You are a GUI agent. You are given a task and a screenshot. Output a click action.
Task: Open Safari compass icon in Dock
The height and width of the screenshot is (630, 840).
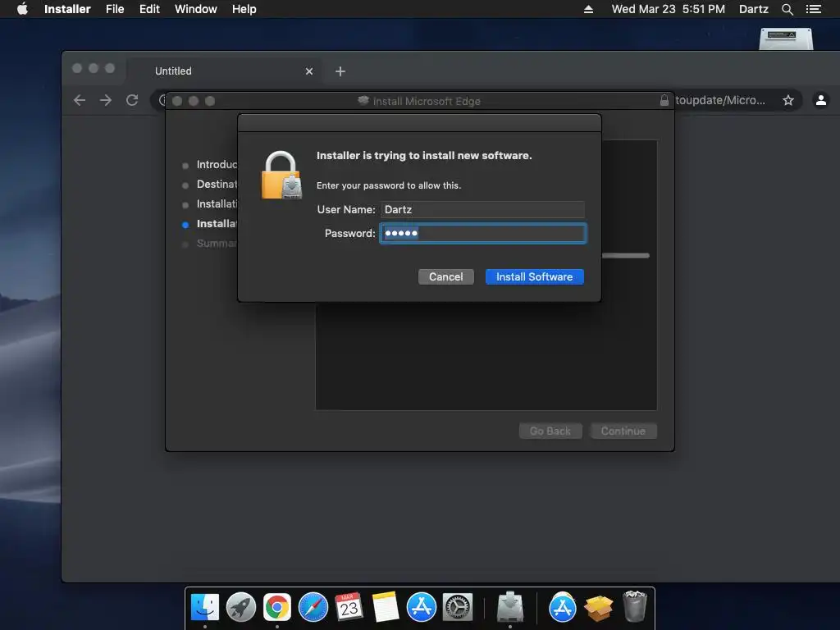click(x=313, y=608)
